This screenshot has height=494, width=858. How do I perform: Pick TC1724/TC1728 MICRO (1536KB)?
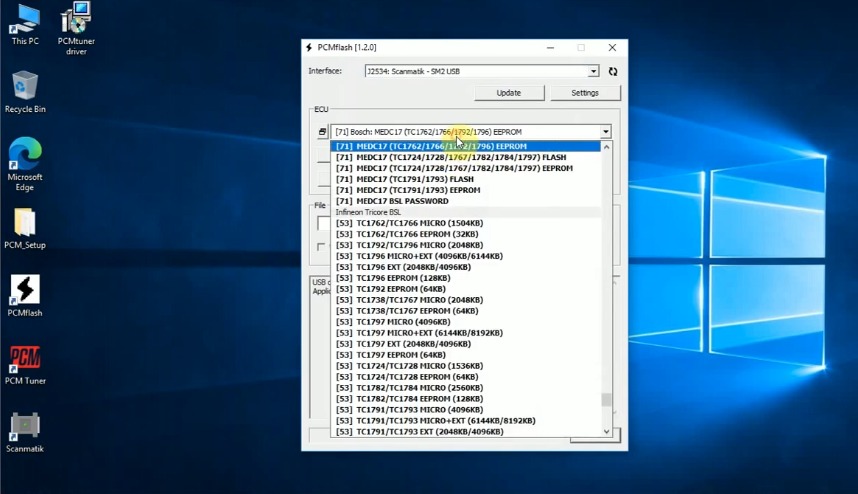tap(465, 365)
